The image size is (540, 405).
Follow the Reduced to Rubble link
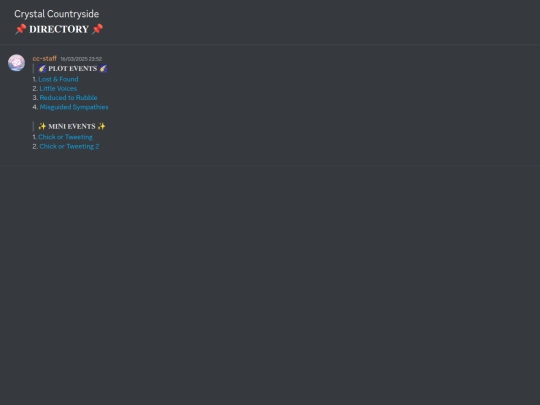pyautogui.click(x=68, y=98)
